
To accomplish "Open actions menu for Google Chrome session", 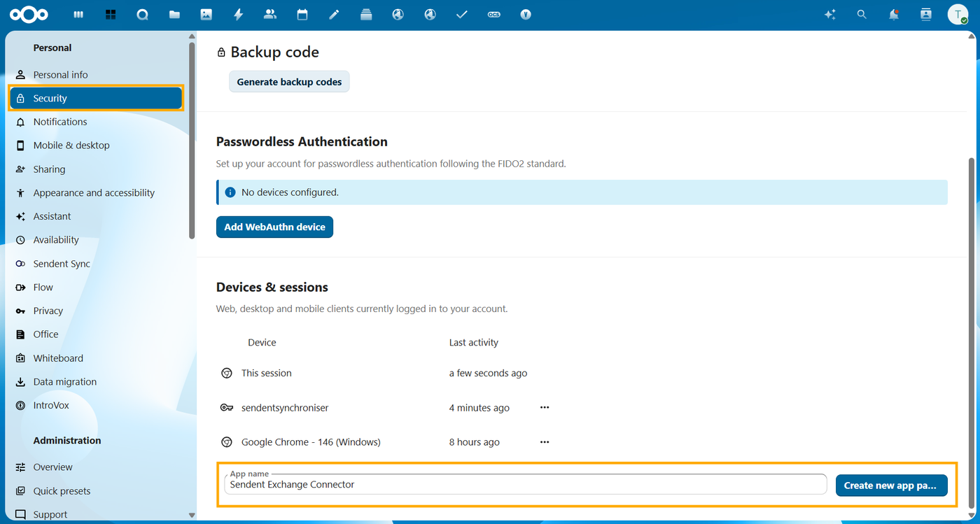I will tap(545, 442).
